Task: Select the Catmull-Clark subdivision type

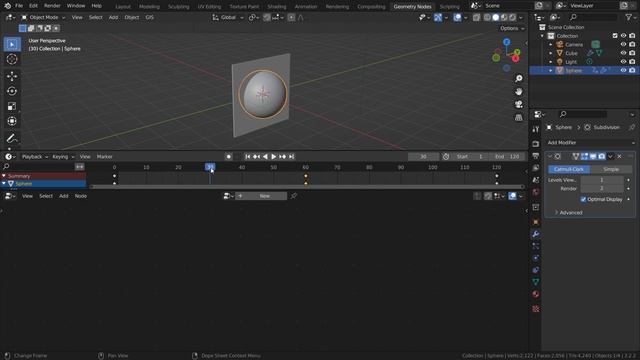Action: (569, 169)
